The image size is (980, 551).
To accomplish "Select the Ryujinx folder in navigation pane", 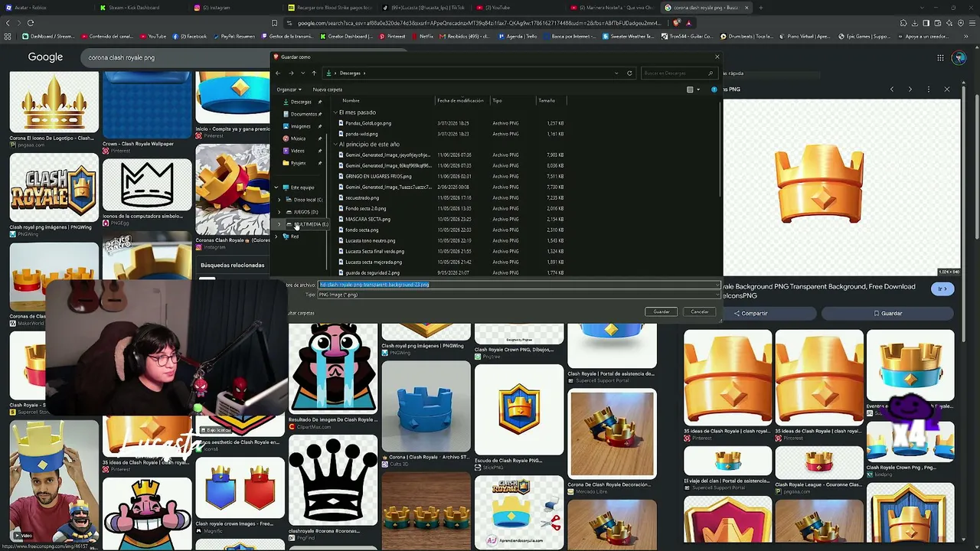I will pos(298,163).
